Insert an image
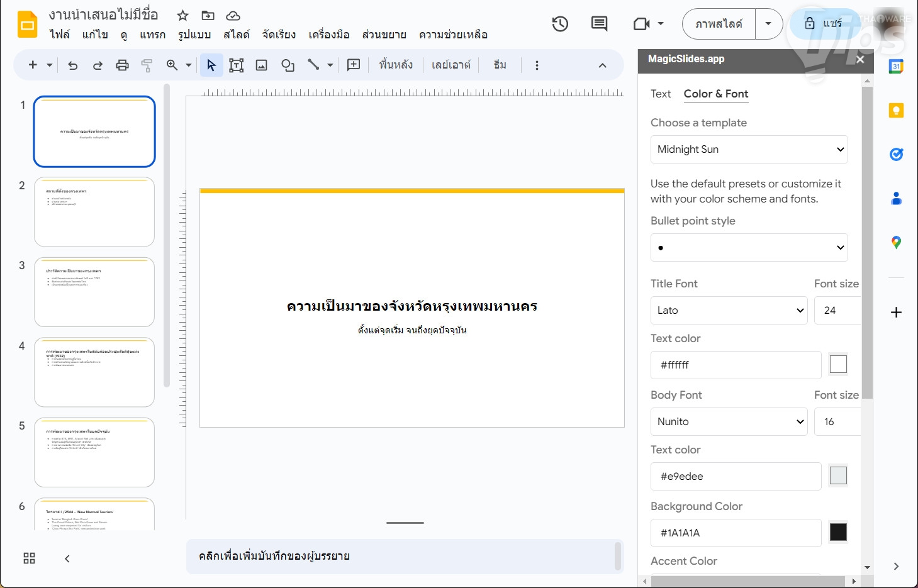The image size is (918, 588). point(262,65)
